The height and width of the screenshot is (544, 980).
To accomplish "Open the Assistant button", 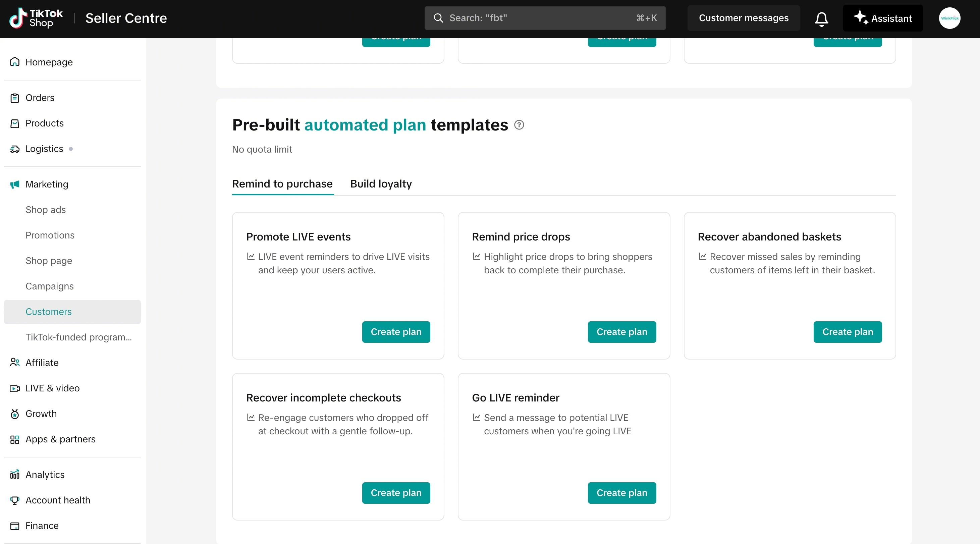I will coord(883,18).
